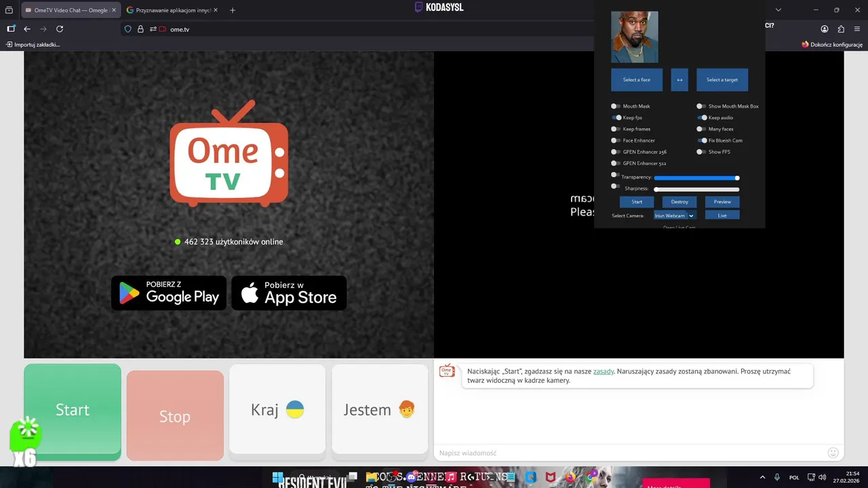Toggle the Keep fps switch

click(616, 118)
